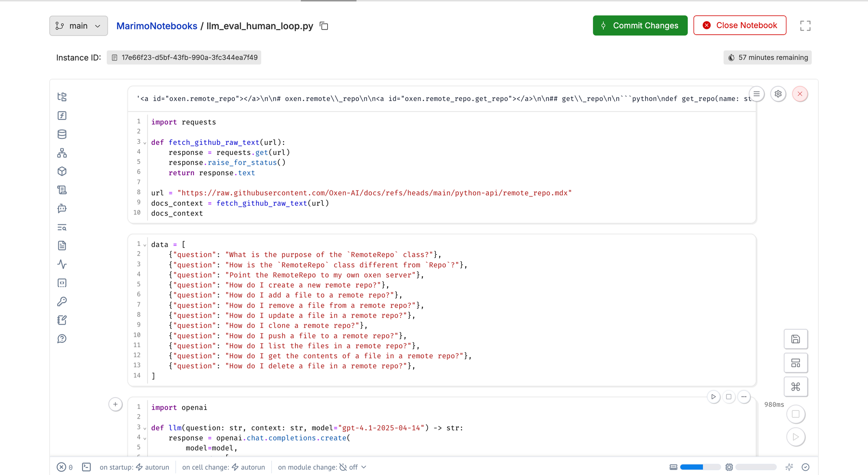This screenshot has height=475, width=868.
Task: Copy file path icon next to filename
Action: click(324, 26)
